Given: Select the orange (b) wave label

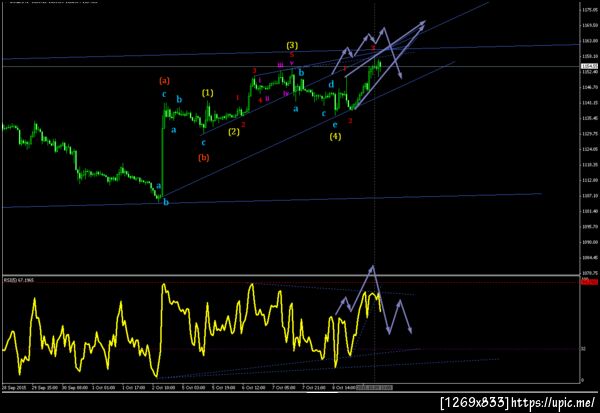Looking at the screenshot, I should coord(204,157).
